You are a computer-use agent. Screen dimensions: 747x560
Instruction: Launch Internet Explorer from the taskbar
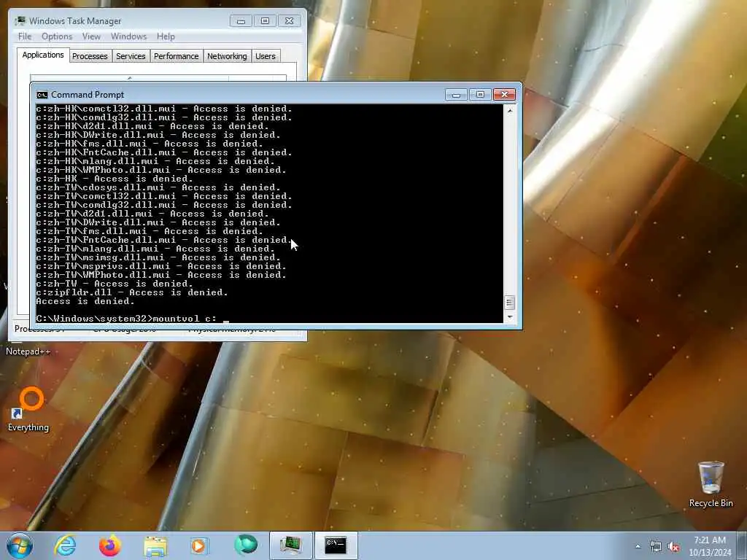click(x=65, y=545)
